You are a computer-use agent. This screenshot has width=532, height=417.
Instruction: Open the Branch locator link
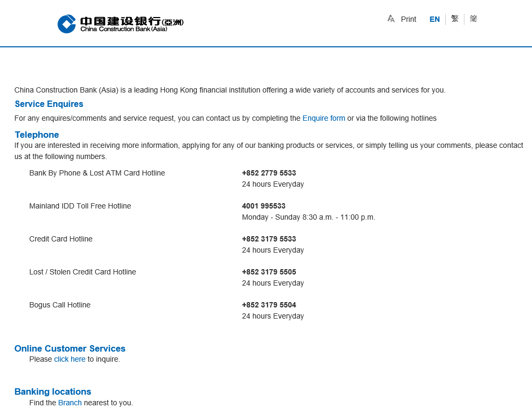(70, 403)
